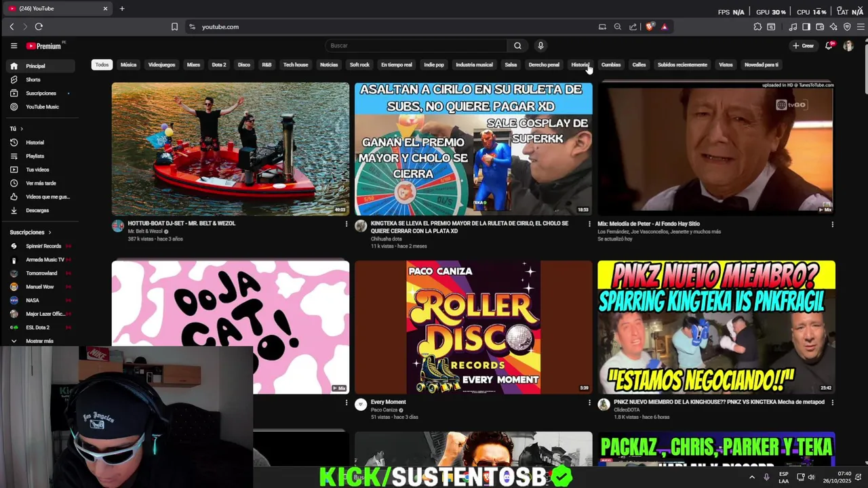Select the Todos filter chip

point(102,64)
